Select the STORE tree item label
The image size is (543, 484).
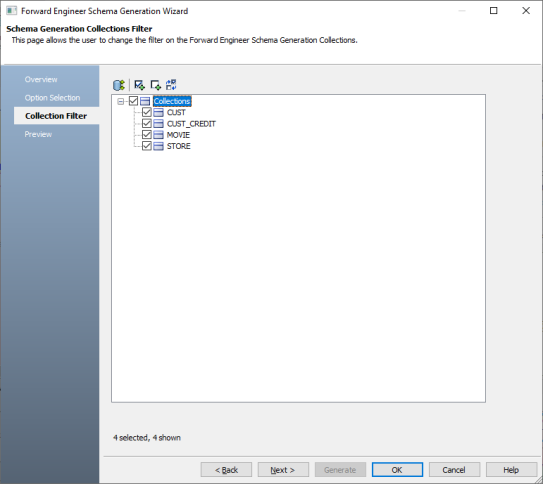pyautogui.click(x=179, y=146)
